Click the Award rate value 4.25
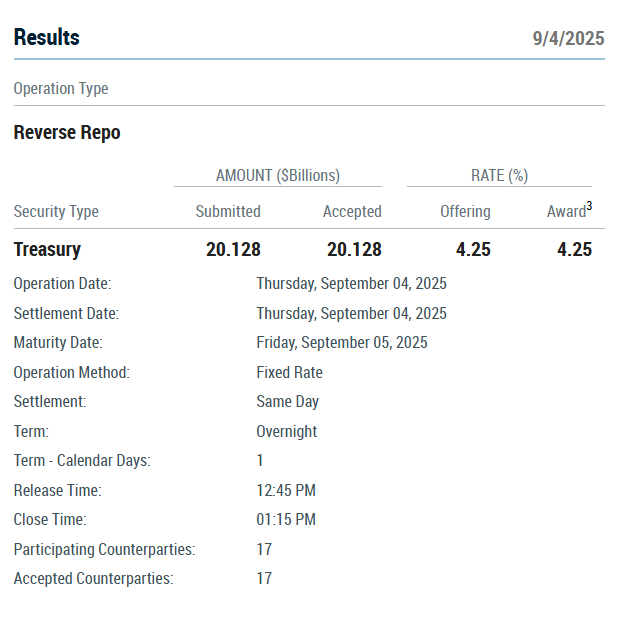The width and height of the screenshot is (638, 624). click(575, 249)
